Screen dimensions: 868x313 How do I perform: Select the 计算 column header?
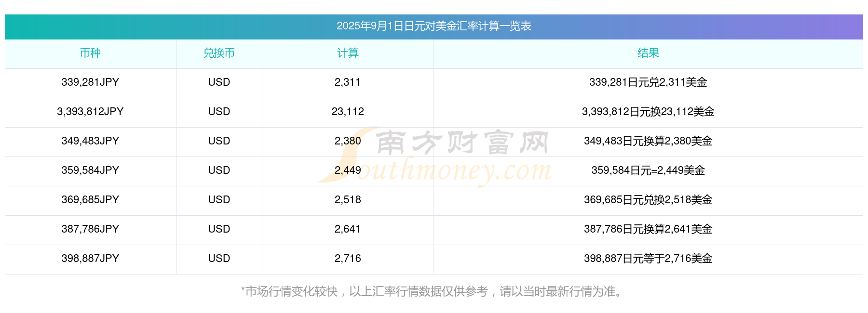click(x=348, y=53)
